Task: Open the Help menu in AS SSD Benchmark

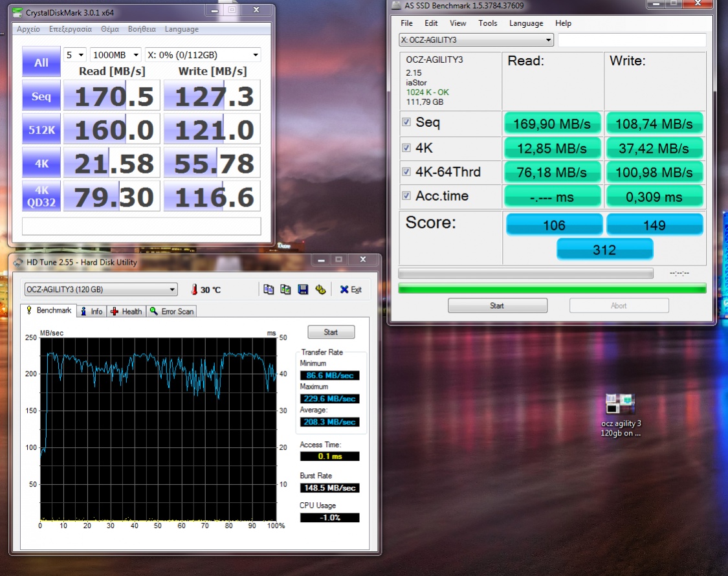Action: pyautogui.click(x=563, y=23)
